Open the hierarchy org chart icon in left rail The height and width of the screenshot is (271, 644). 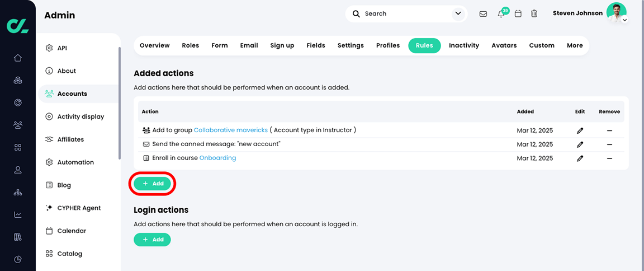pyautogui.click(x=18, y=192)
